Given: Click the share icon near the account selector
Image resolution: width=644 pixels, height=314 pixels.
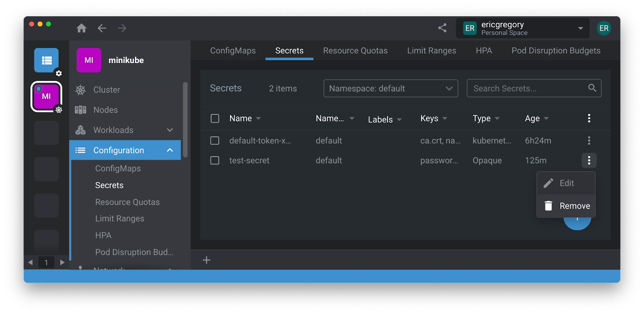Looking at the screenshot, I should [442, 28].
